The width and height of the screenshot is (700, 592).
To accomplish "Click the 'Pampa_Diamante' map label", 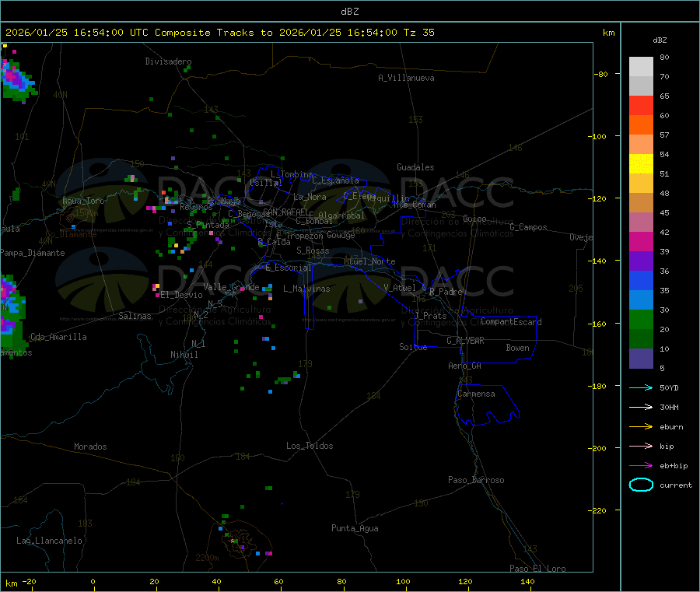I will [x=33, y=253].
